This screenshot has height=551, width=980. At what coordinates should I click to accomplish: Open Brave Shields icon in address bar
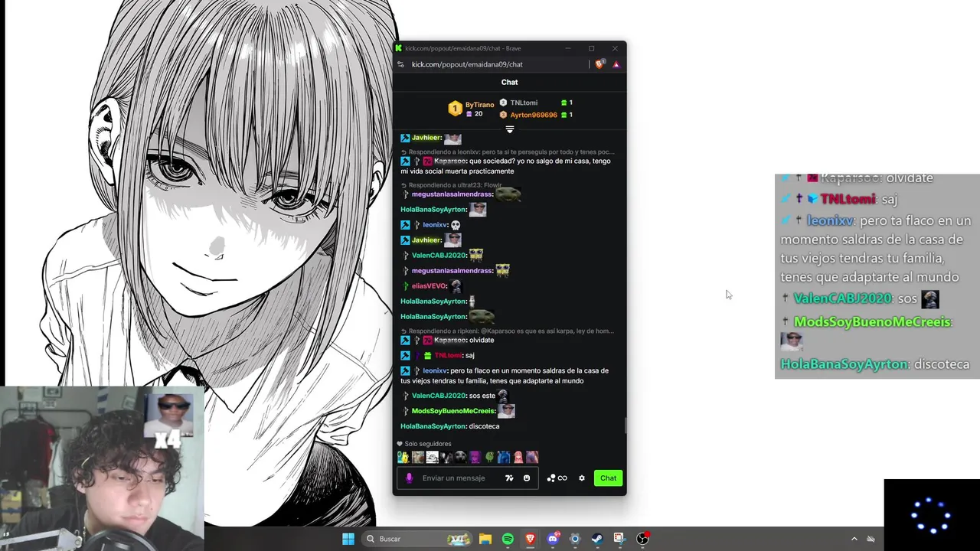[599, 64]
